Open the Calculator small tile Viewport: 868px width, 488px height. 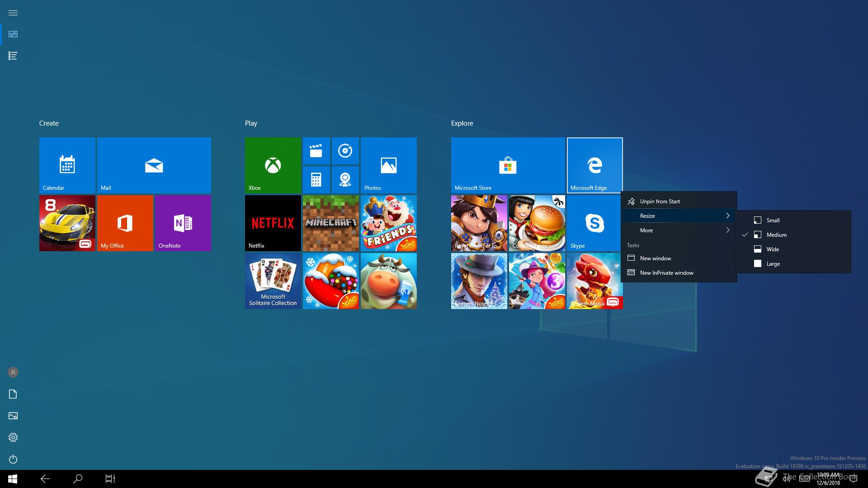pos(316,180)
